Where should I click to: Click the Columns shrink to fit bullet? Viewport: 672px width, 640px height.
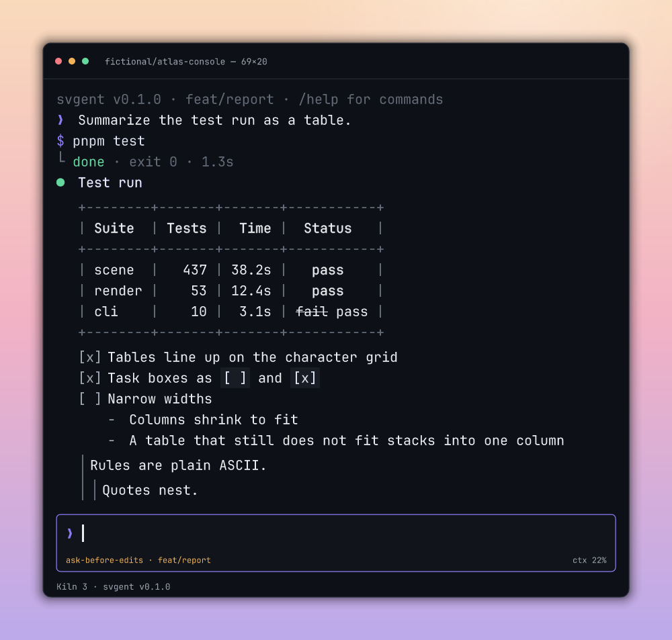[214, 420]
